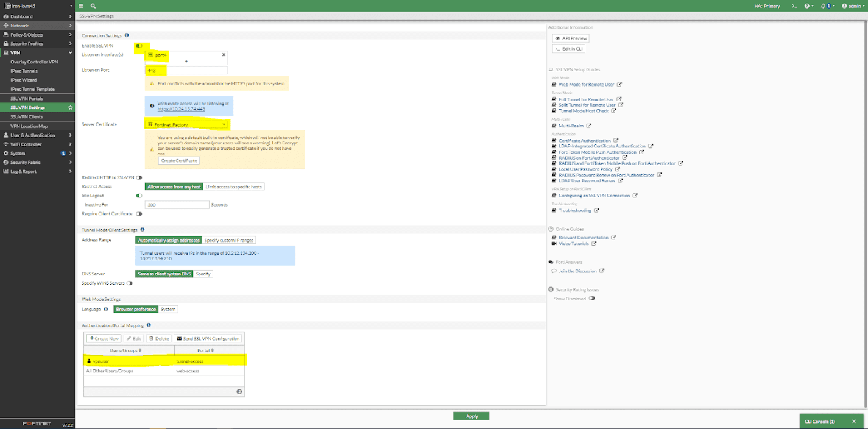Click the System notification badge
This screenshot has width=868, height=429.
click(x=63, y=154)
